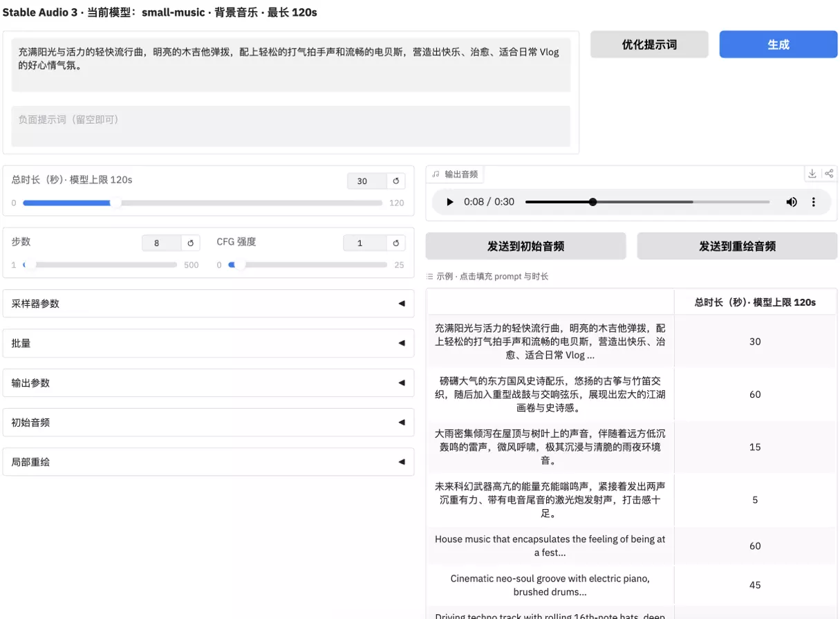Click the list icon beside 示例
This screenshot has height=619, width=840.
point(430,277)
